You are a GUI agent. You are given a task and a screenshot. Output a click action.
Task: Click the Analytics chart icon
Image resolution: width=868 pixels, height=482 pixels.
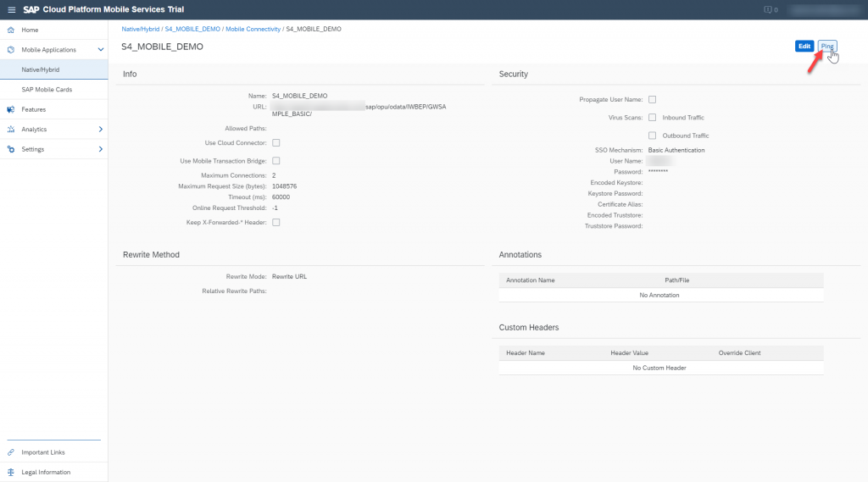click(x=10, y=130)
